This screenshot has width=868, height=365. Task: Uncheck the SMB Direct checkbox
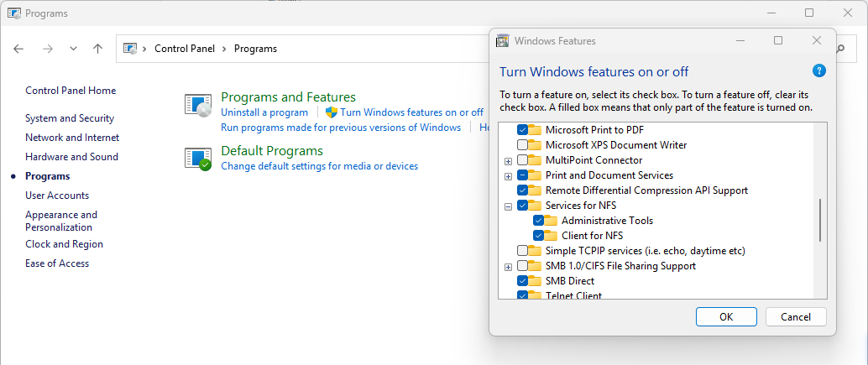click(x=522, y=280)
